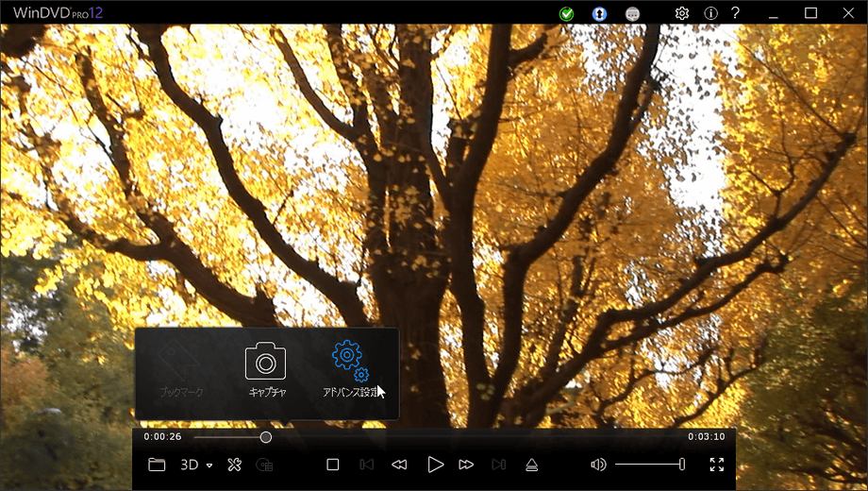868x491 pixels.
Task: Fast forward the video
Action: click(466, 465)
